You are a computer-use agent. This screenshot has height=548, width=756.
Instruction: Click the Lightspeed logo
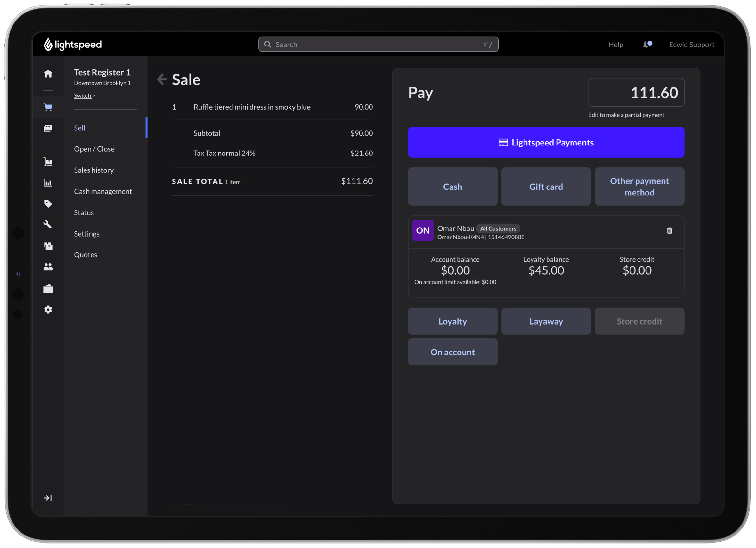pyautogui.click(x=73, y=44)
